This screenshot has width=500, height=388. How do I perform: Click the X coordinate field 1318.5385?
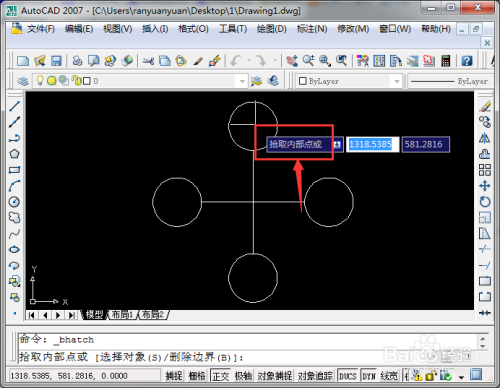pyautogui.click(x=373, y=145)
